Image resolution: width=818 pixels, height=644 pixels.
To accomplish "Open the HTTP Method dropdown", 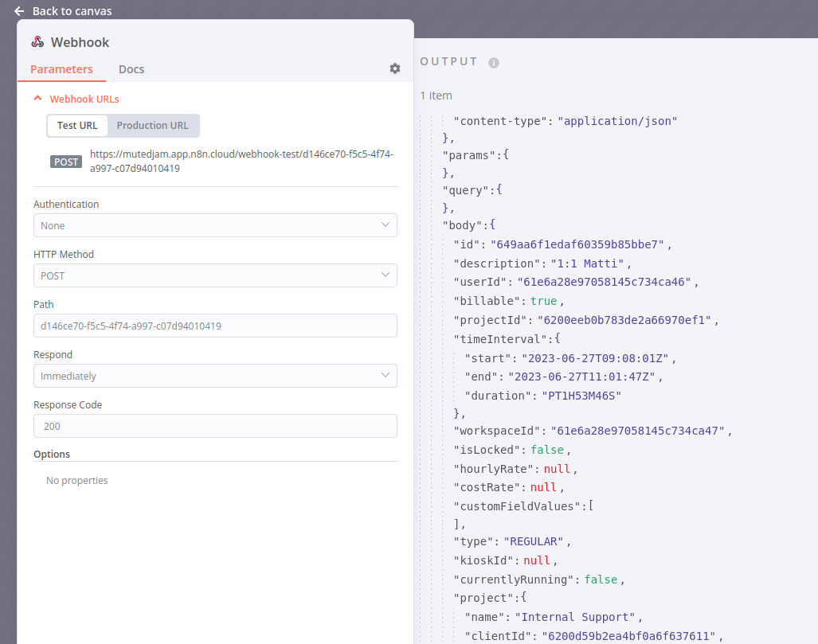I will coord(215,275).
